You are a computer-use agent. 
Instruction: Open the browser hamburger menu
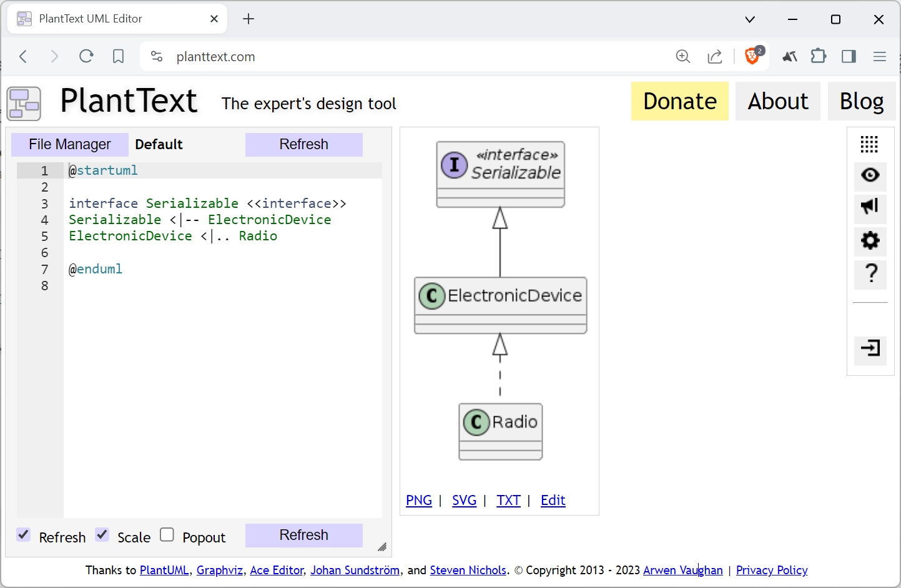880,56
